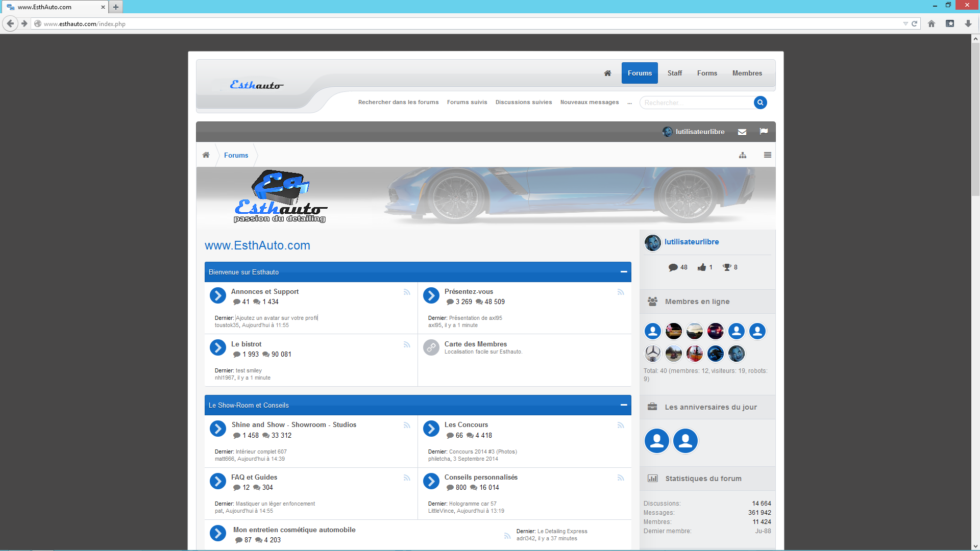Click the browser back button
This screenshot has height=551, width=980.
[x=10, y=23]
